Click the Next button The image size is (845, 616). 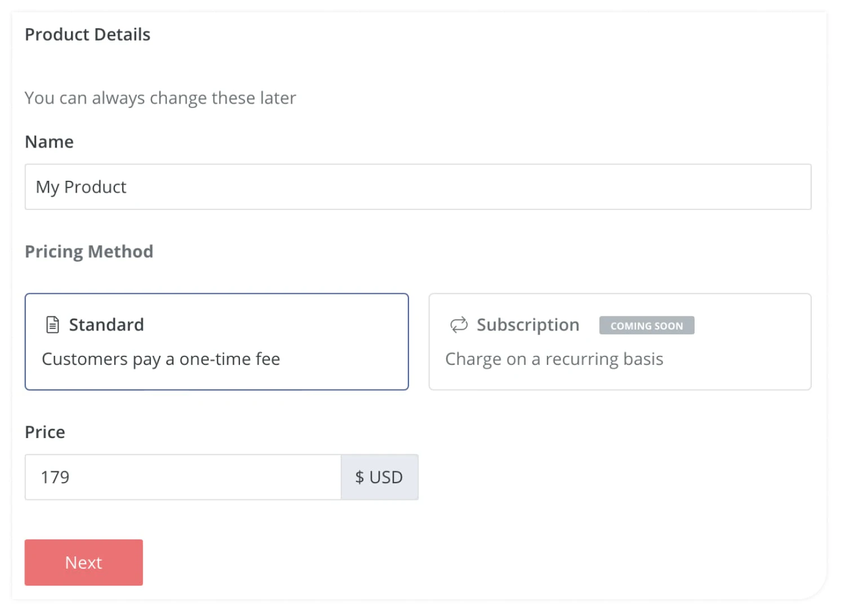[83, 562]
